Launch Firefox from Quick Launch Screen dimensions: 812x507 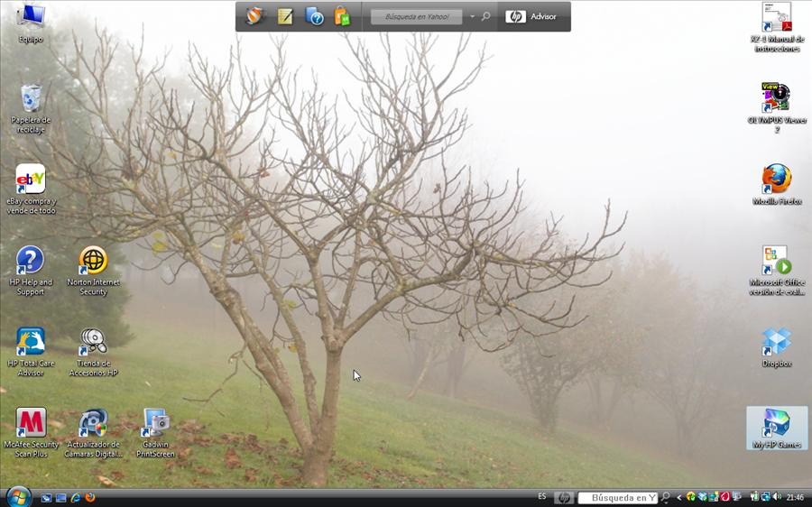[90, 498]
